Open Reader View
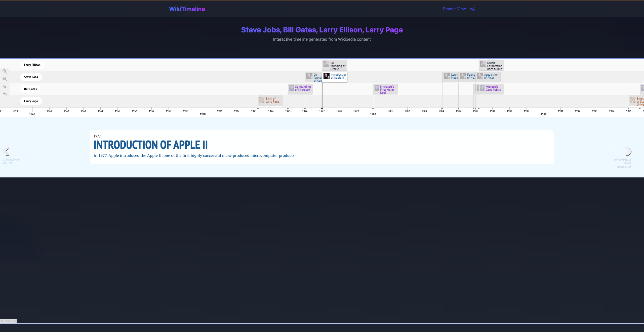 tap(454, 9)
